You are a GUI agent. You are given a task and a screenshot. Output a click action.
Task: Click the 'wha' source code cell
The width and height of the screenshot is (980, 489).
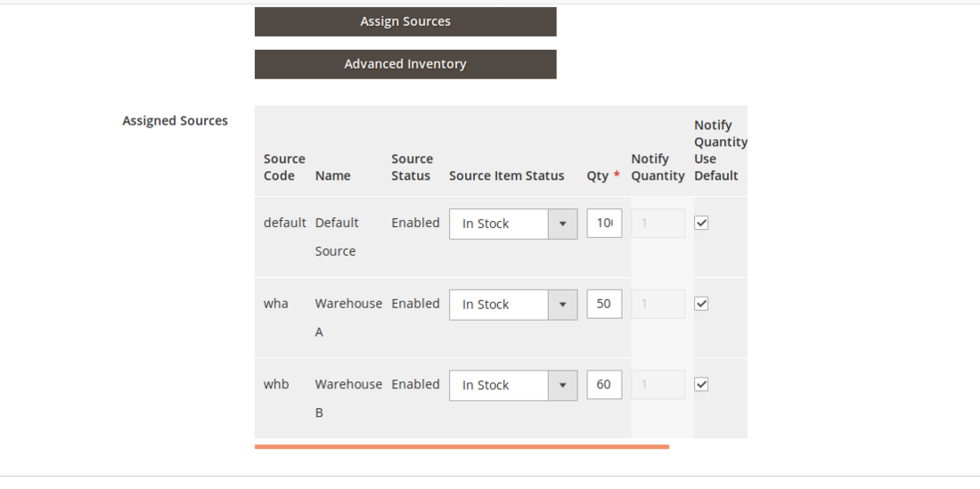click(x=276, y=304)
